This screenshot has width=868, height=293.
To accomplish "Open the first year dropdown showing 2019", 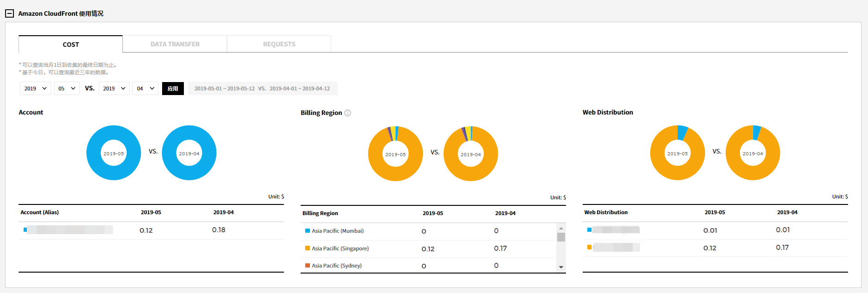I will (x=35, y=89).
